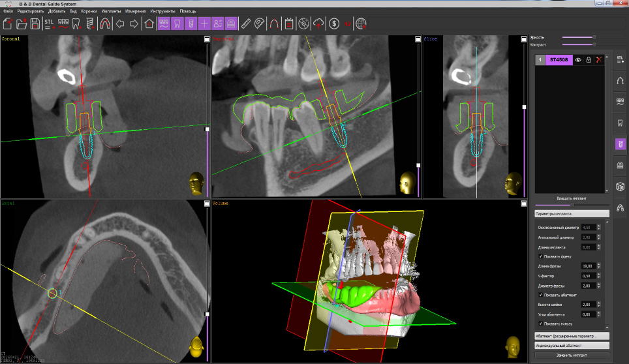Maximize the Coronal view pane
Image resolution: width=629 pixels, height=364 pixels.
coord(207,39)
